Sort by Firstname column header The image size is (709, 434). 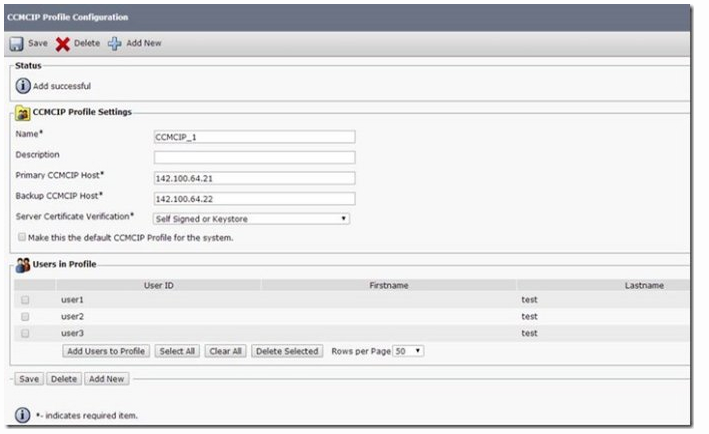(x=389, y=285)
